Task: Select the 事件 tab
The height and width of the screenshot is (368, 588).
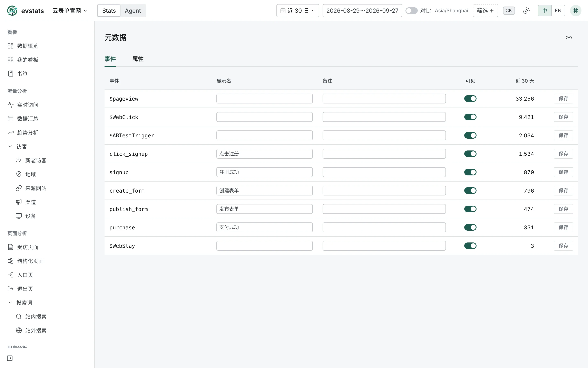Action: coord(110,59)
